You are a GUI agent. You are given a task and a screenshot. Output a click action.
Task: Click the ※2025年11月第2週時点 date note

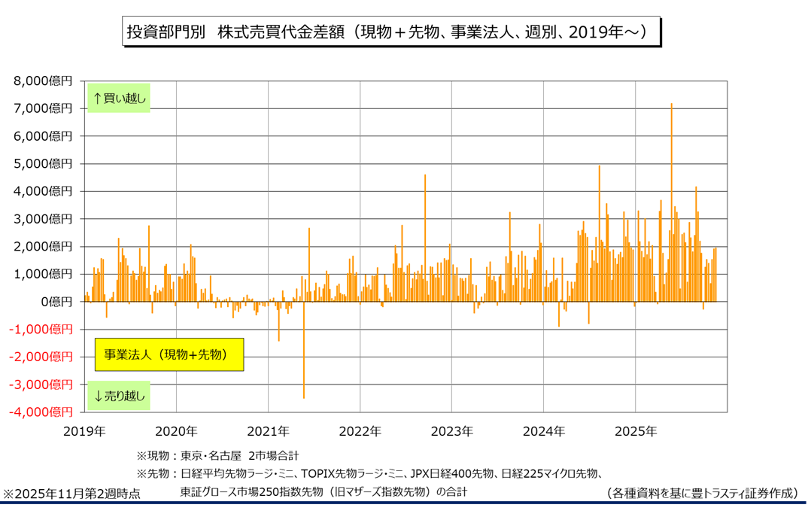tap(71, 494)
